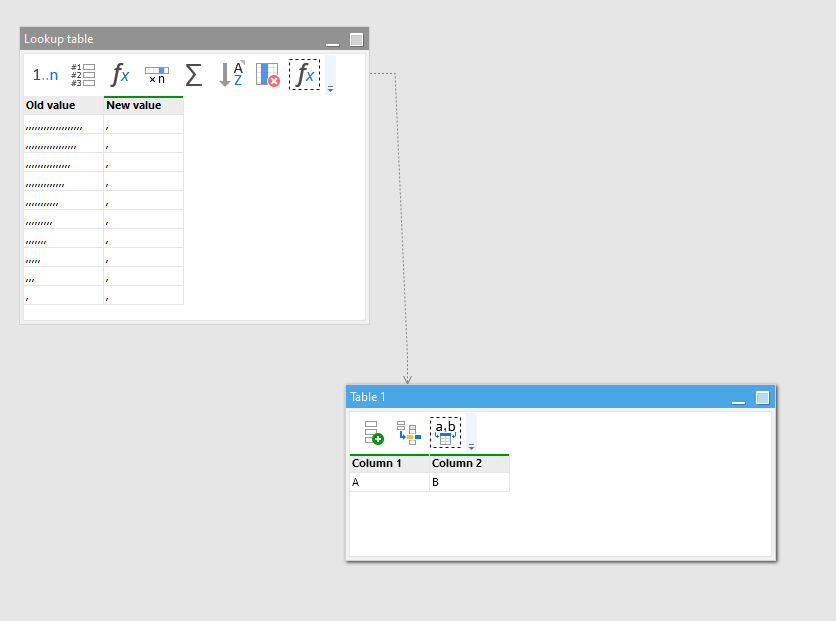Select the sort A-Z tool
The width and height of the screenshot is (836, 621).
point(231,74)
